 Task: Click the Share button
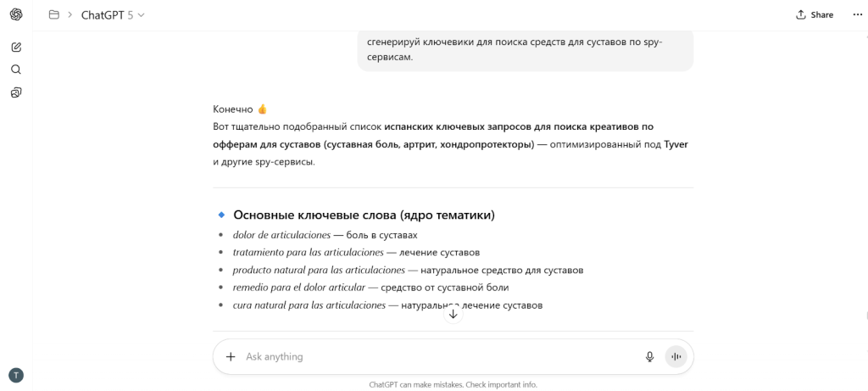[815, 14]
